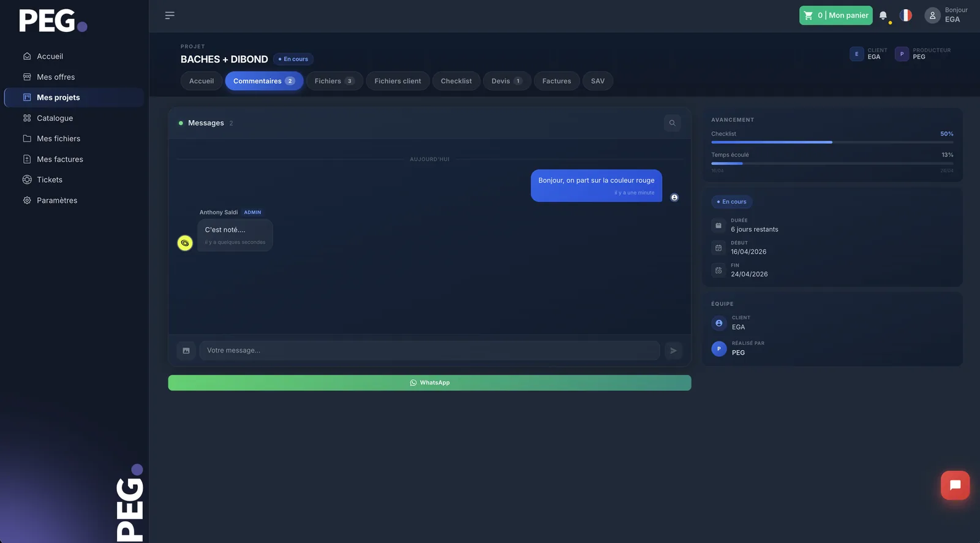Click Anthony Saldi's yellow avatar
Image resolution: width=980 pixels, height=543 pixels.
click(x=185, y=243)
